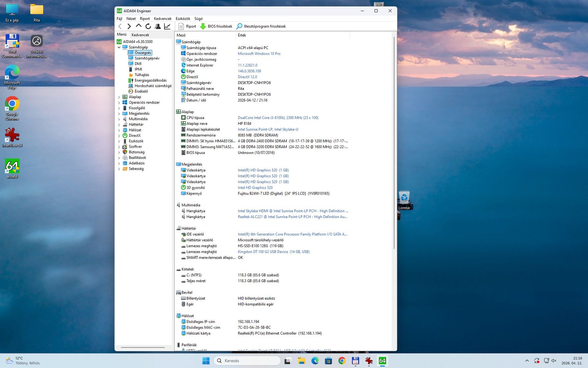The width and height of the screenshot is (588, 368).
Task: Open File Explorer from the taskbar
Action: coord(301,361)
